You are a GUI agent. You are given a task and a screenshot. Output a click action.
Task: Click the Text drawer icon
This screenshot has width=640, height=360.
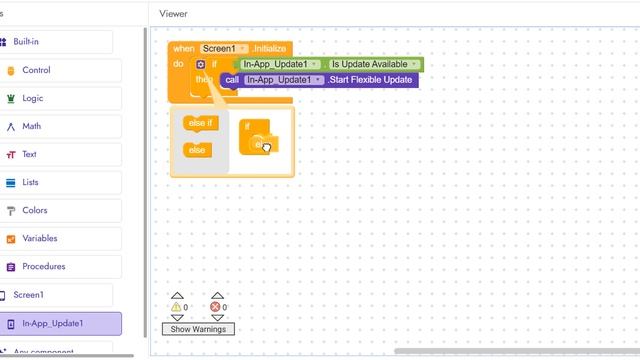click(11, 155)
